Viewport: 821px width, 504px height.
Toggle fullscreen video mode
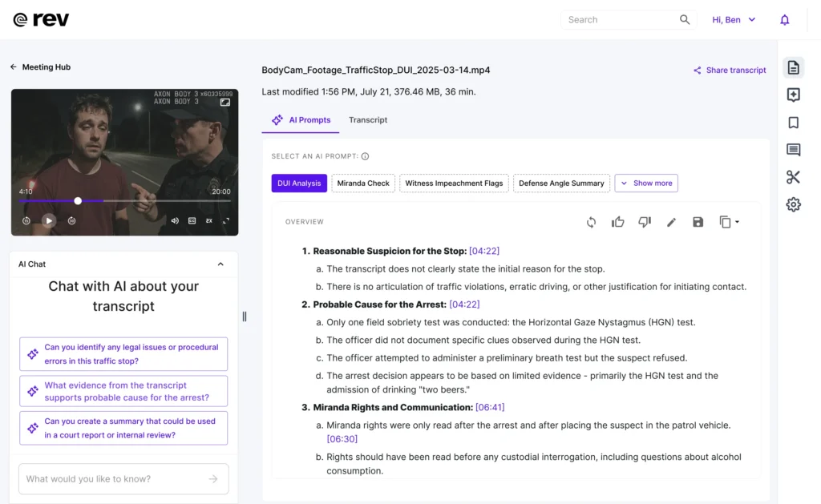coord(226,220)
